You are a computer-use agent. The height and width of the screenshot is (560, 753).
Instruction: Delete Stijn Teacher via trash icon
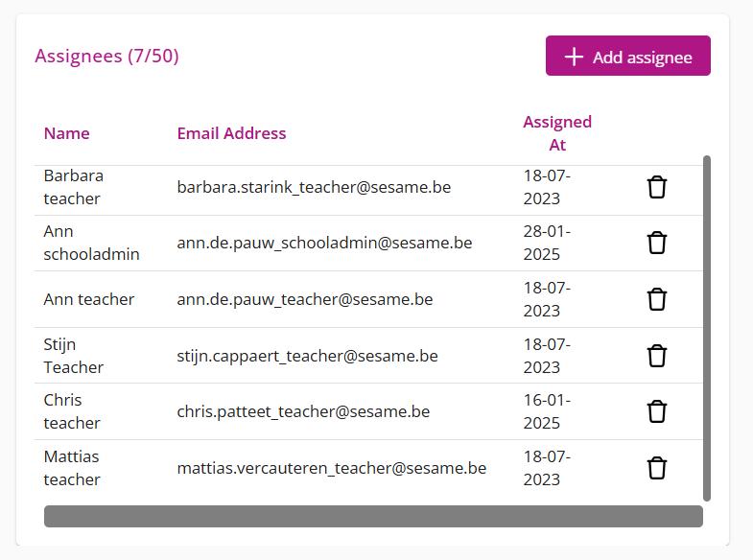pos(656,356)
